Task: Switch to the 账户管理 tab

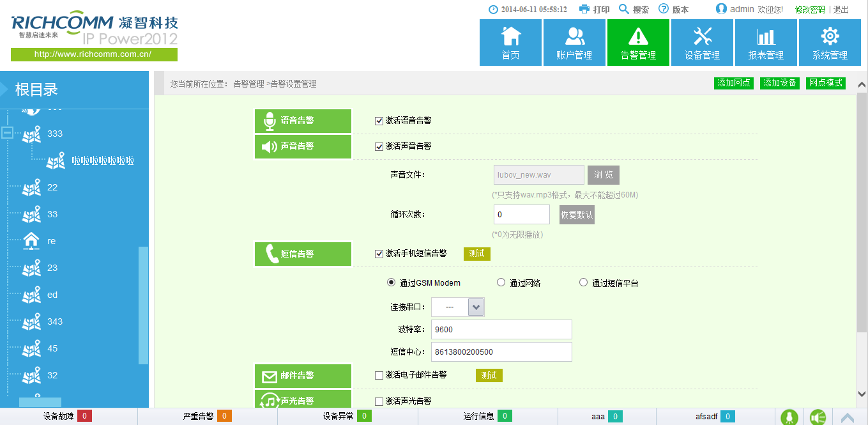Action: click(574, 43)
